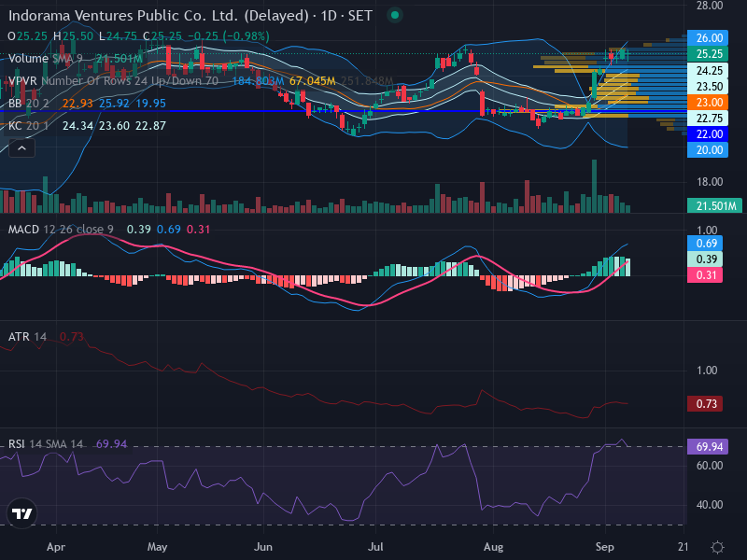Click the 26.00 upper band price label
Image resolution: width=747 pixels, height=560 pixels.
point(708,37)
